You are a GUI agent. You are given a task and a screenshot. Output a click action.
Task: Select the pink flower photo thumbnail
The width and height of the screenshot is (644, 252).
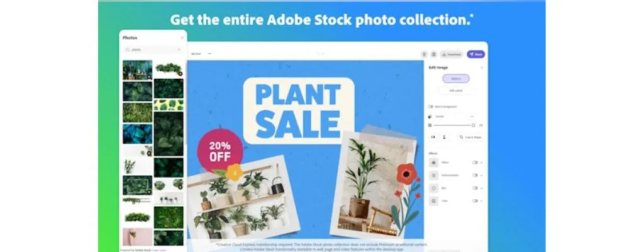[x=137, y=237]
